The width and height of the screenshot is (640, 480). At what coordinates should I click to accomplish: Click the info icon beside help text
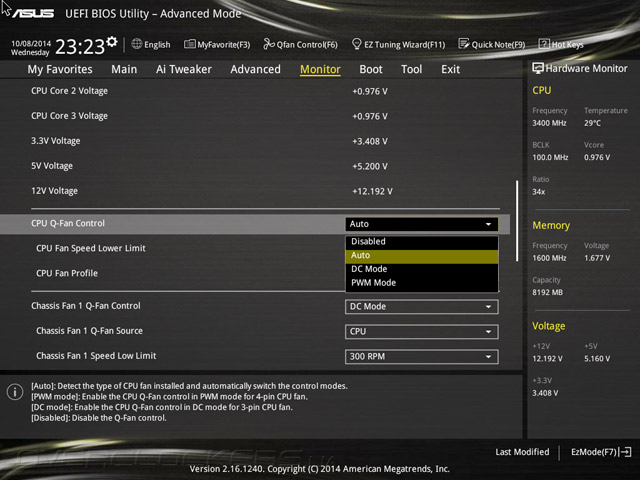(x=15, y=392)
